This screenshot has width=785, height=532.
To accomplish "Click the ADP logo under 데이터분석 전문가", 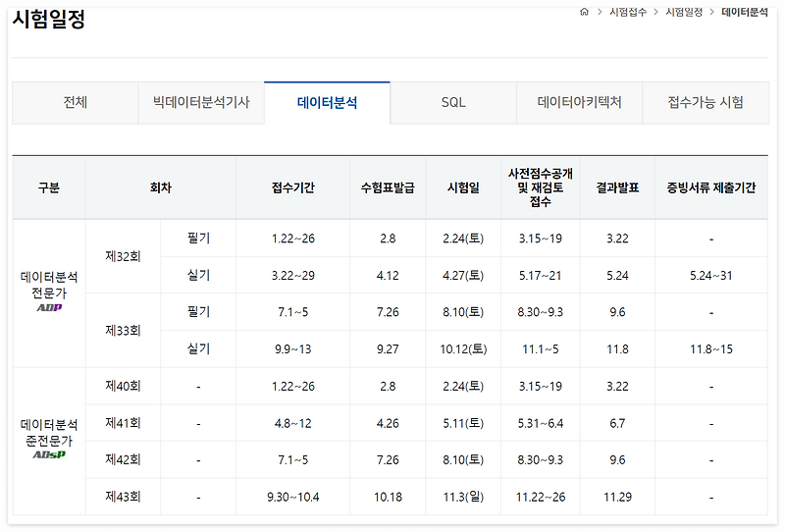I will point(49,307).
